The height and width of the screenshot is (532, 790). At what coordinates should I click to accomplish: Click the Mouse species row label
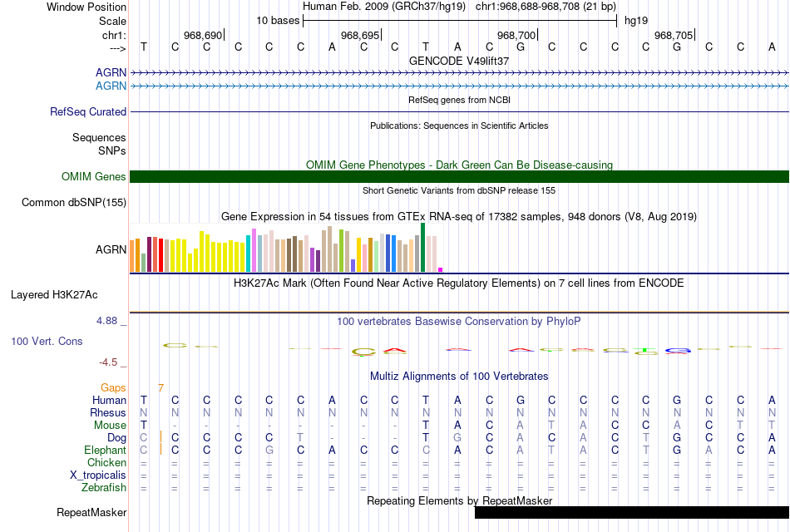[x=109, y=425]
